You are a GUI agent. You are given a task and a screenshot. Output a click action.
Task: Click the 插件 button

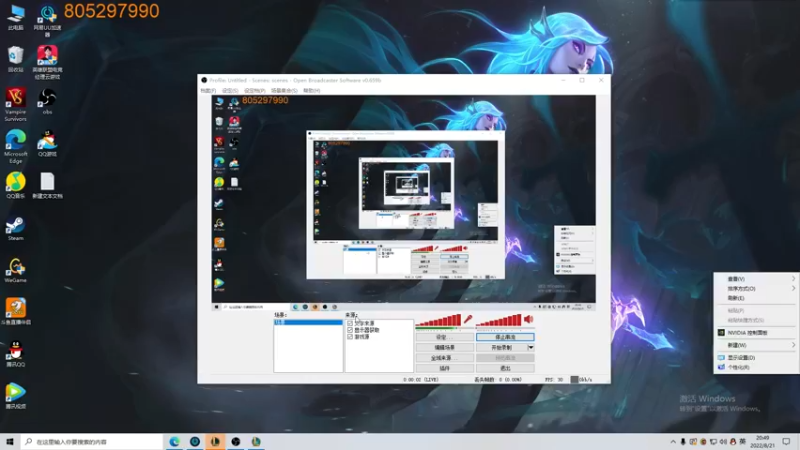point(445,368)
